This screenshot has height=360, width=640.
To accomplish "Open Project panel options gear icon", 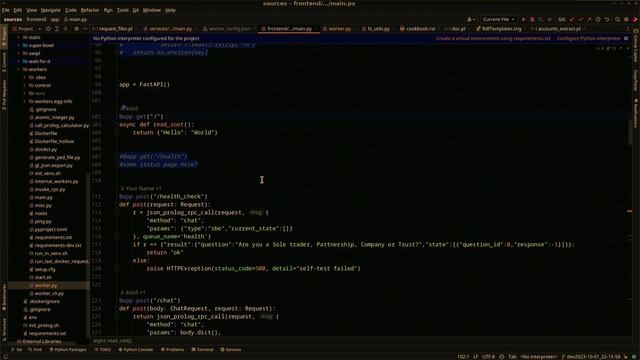I will 76,29.
